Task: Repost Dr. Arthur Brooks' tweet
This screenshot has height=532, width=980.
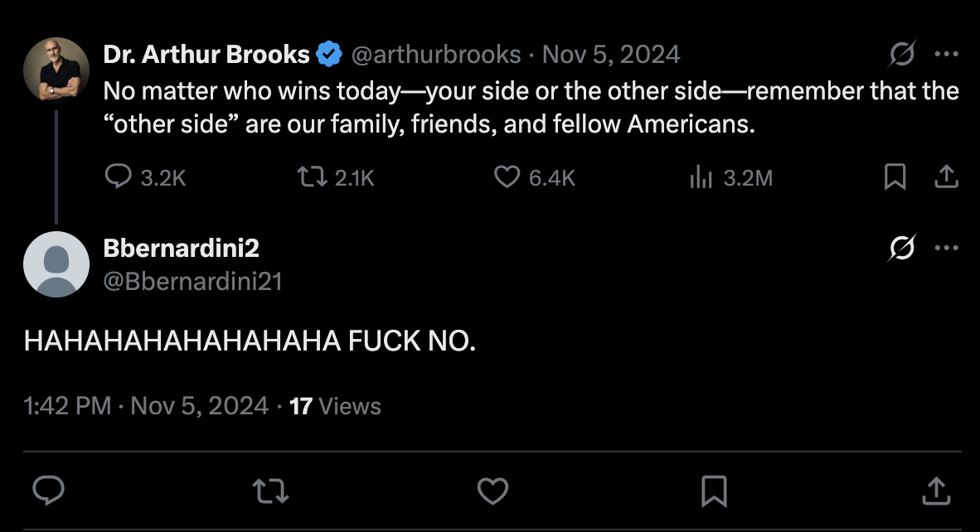Action: click(x=311, y=177)
